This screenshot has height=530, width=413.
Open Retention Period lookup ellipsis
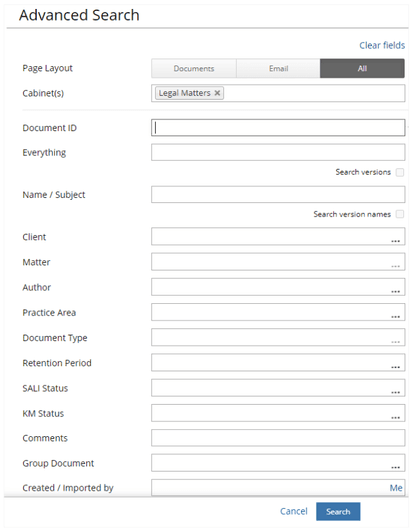[x=395, y=367]
